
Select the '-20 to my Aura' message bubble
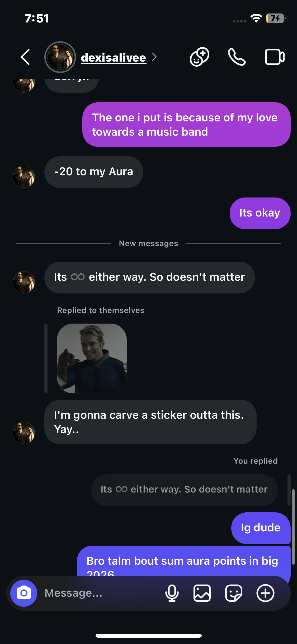coord(94,172)
